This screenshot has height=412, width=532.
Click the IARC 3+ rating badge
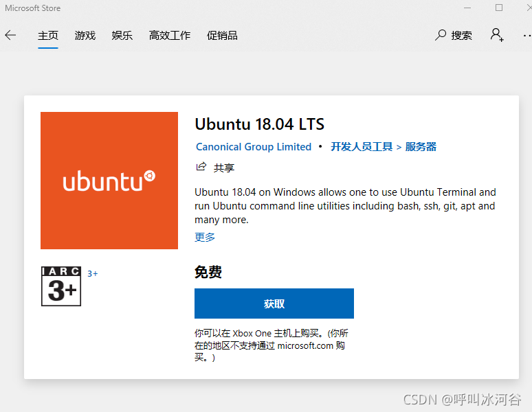pos(61,286)
